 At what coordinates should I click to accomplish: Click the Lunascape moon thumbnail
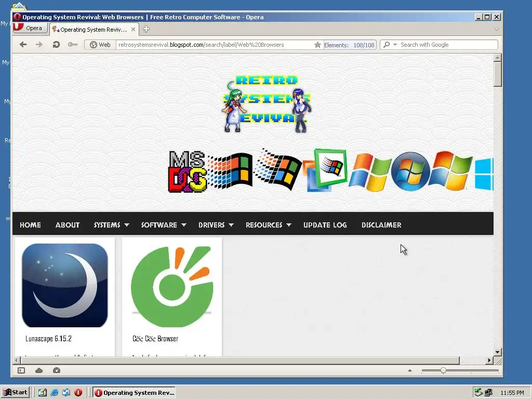click(65, 285)
